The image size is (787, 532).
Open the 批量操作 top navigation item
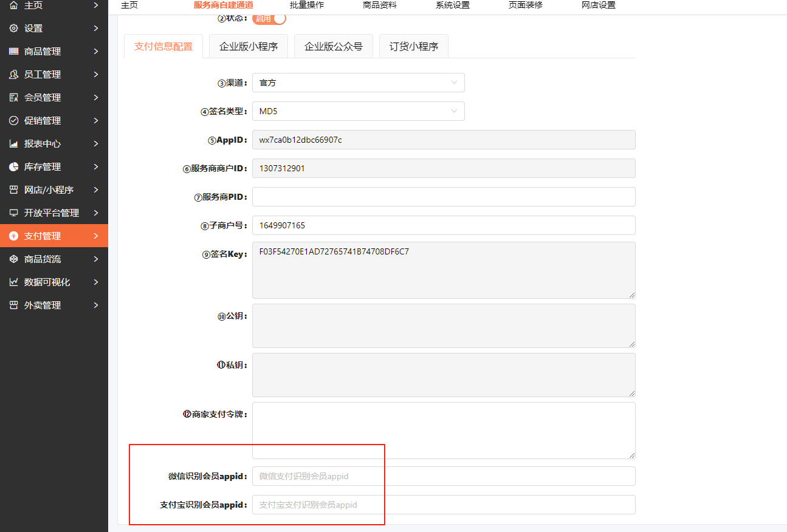307,5
